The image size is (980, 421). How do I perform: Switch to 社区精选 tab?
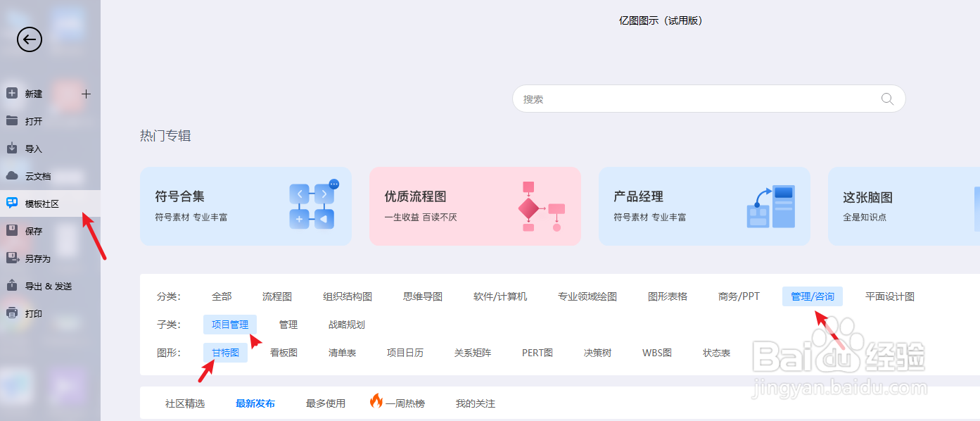184,403
